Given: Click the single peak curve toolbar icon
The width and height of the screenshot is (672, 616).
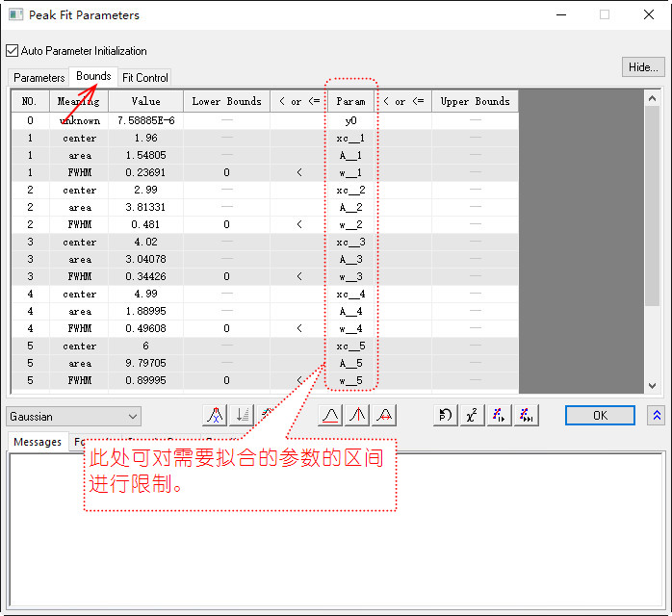Looking at the screenshot, I should point(330,416).
